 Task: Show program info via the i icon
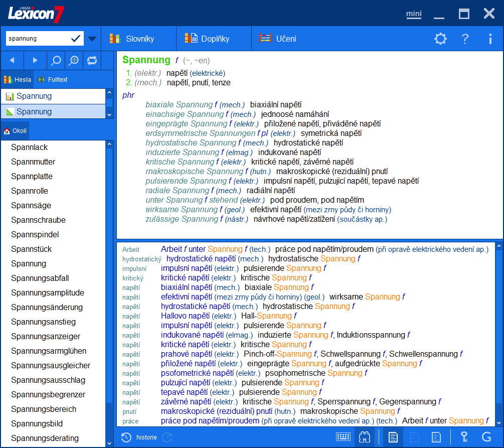(x=490, y=39)
